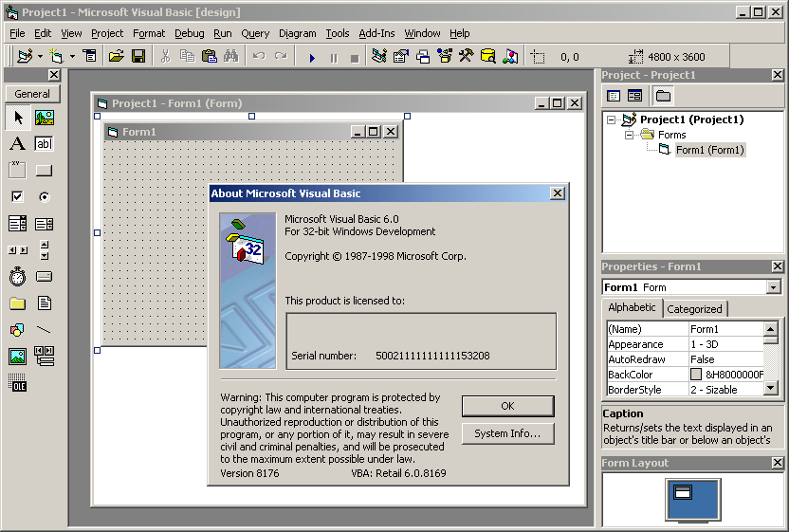Screen dimensions: 789x532
Task: Select the Shape control tool
Action: [x=18, y=330]
